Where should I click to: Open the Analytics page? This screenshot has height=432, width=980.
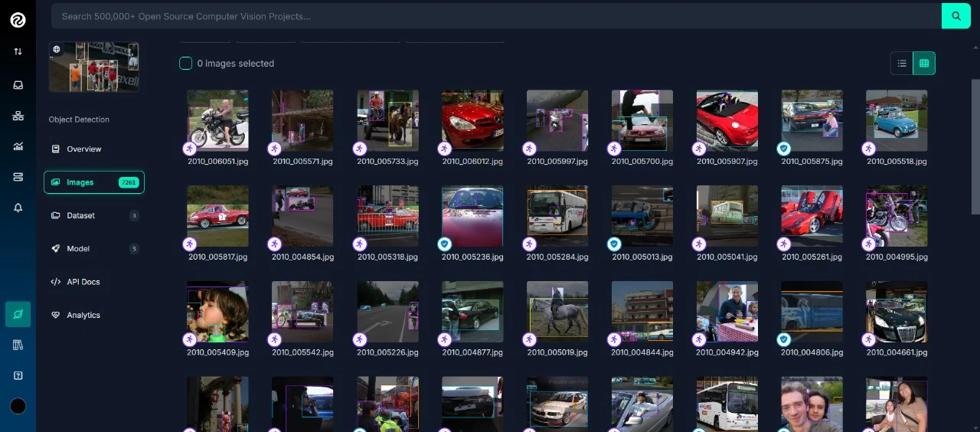[83, 316]
